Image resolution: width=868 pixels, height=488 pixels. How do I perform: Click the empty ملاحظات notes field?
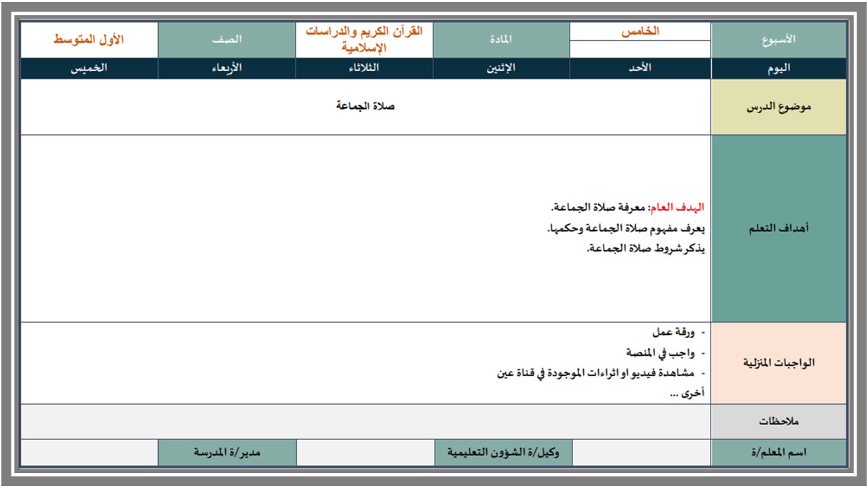[x=366, y=422]
